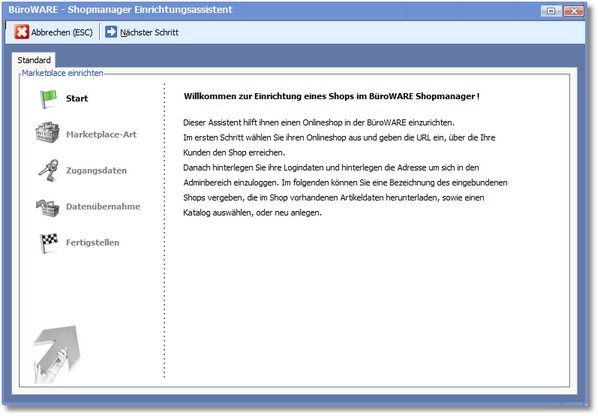Maximize the Einrichtungsassistent window
This screenshot has width=598, height=416.
(551, 11)
